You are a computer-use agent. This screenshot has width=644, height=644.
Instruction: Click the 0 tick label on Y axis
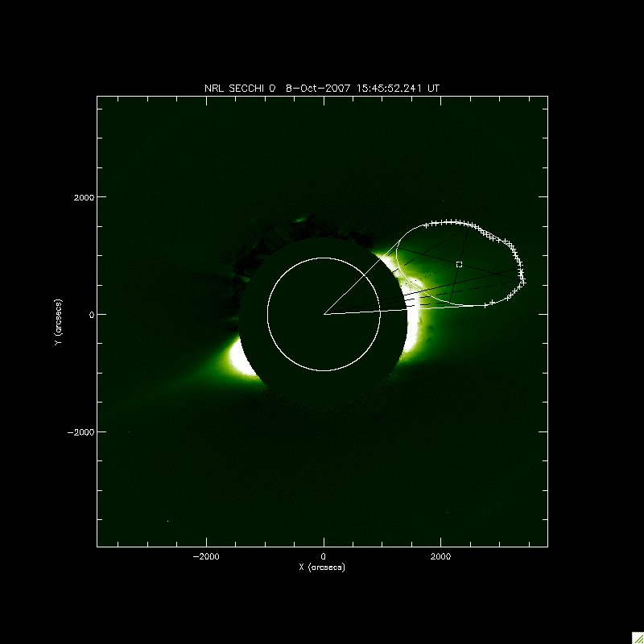92,314
